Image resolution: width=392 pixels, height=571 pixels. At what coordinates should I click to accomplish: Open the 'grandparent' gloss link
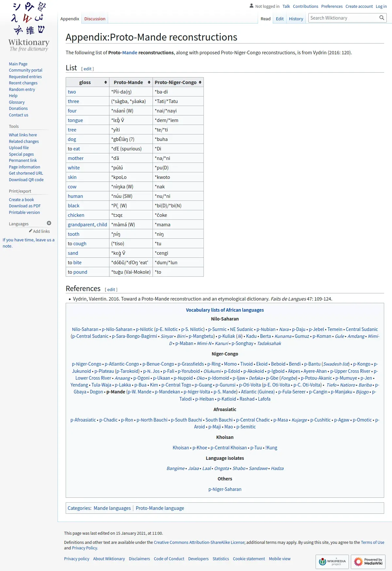tap(81, 224)
